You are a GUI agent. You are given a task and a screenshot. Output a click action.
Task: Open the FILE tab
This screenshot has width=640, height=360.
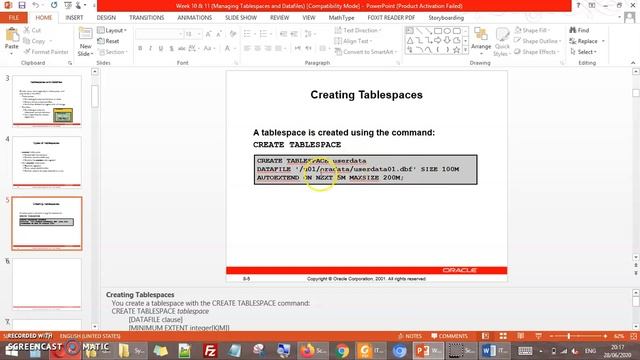13,18
